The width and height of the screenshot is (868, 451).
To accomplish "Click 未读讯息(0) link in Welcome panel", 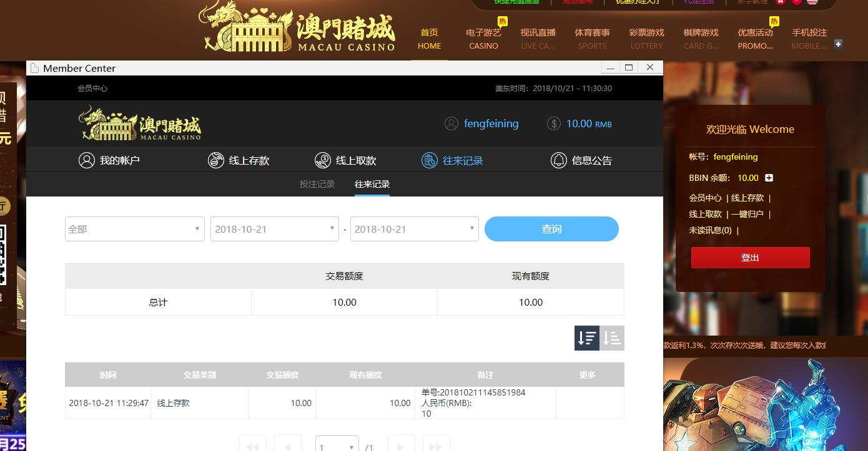I will click(710, 230).
